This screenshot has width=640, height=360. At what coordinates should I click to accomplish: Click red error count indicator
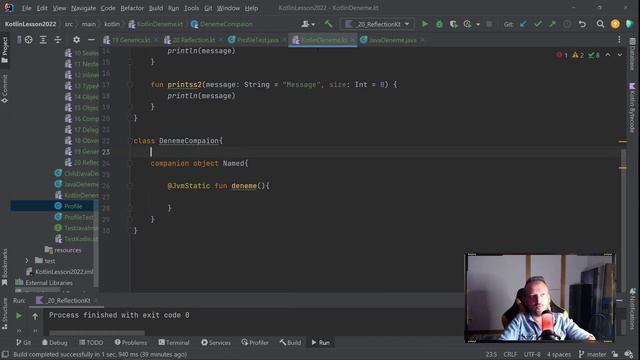pyautogui.click(x=562, y=55)
